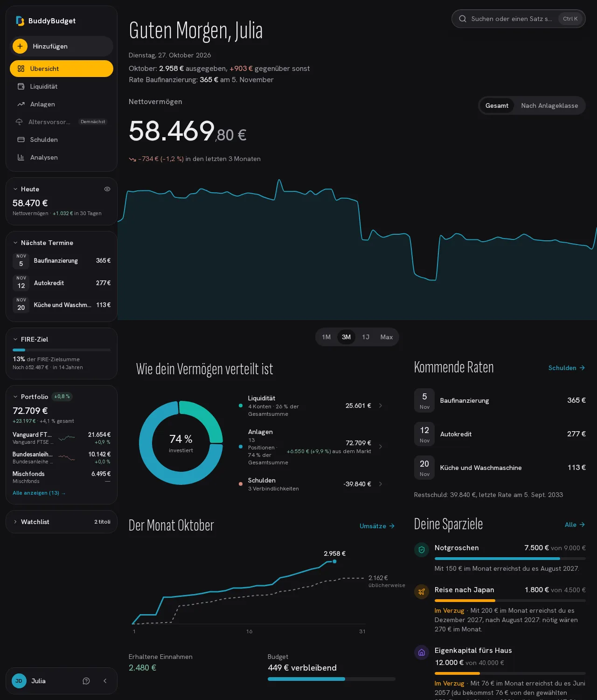The height and width of the screenshot is (700, 597).
Task: Open the help question mark icon
Action: click(86, 681)
